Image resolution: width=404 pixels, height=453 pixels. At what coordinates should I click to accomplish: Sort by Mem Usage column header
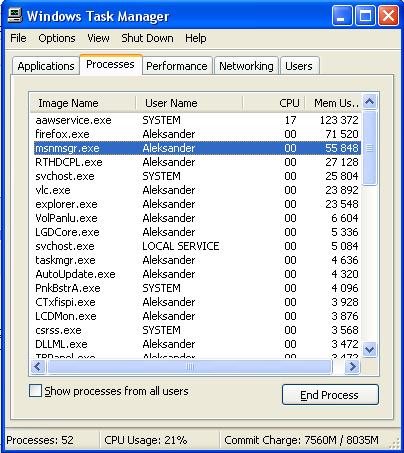[333, 103]
